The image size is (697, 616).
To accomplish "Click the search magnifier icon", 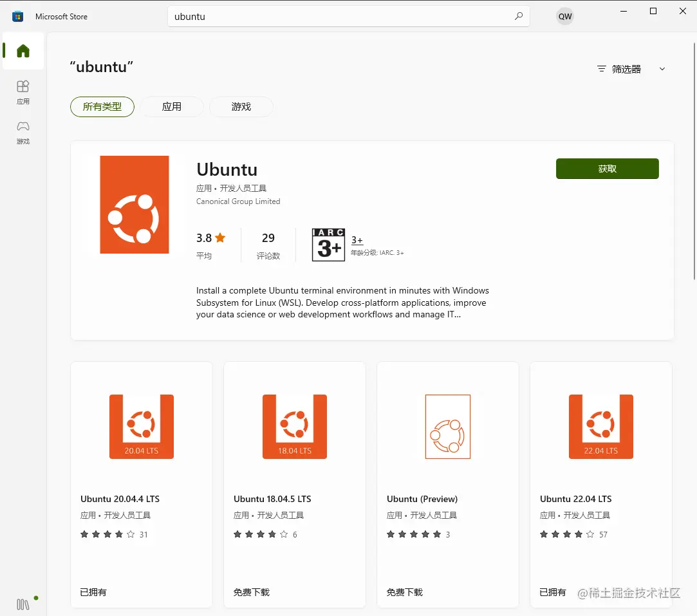I will tap(518, 16).
